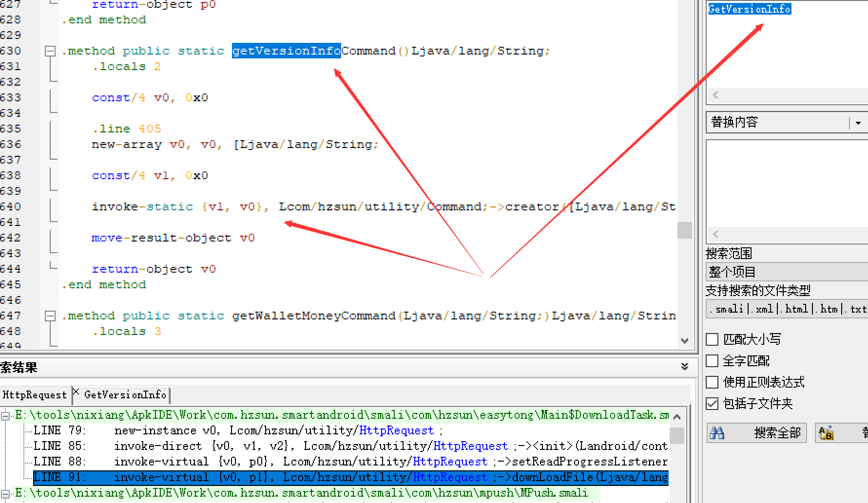Click the supported file types field
The width and height of the screenshot is (868, 503).
coord(787,309)
